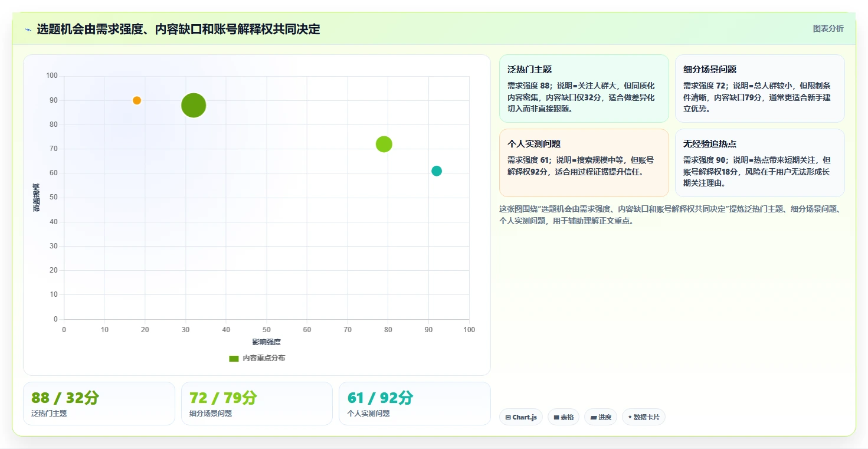Viewport: 868px width, 449px height.
Task: Click the teal bubble near 92
Action: coord(437,171)
